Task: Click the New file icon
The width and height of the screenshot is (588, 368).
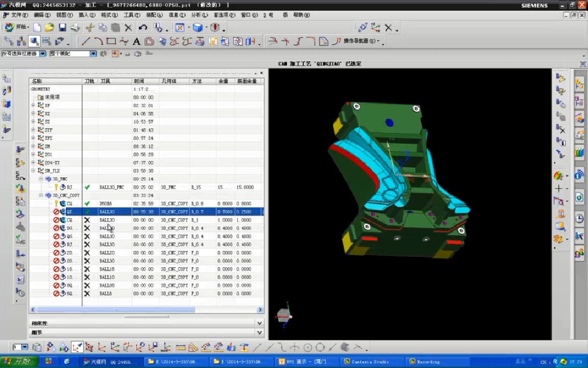Action: (x=37, y=28)
